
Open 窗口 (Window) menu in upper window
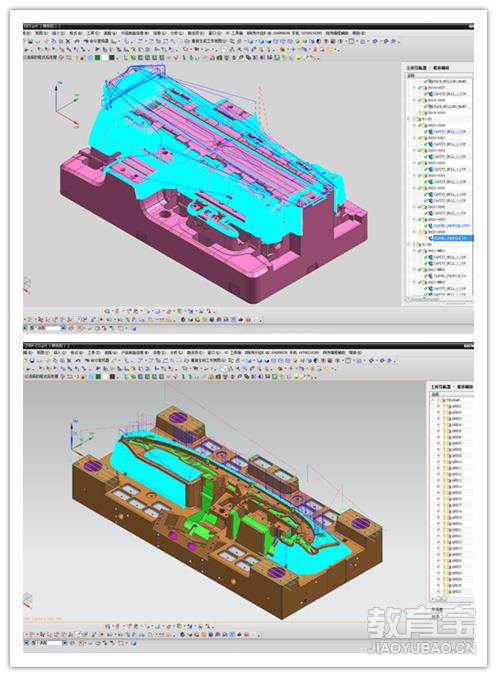[215, 33]
